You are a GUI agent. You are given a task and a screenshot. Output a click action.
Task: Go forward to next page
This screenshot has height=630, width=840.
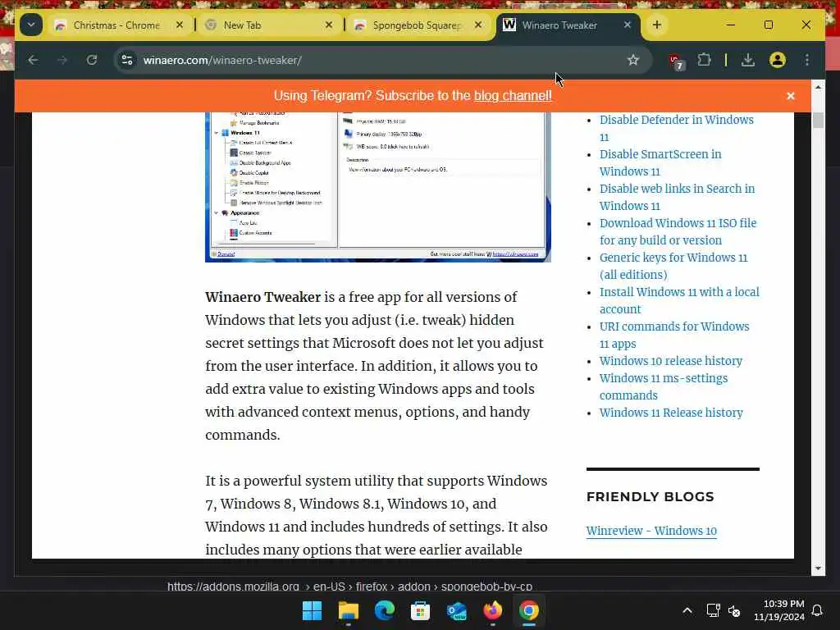tap(62, 60)
